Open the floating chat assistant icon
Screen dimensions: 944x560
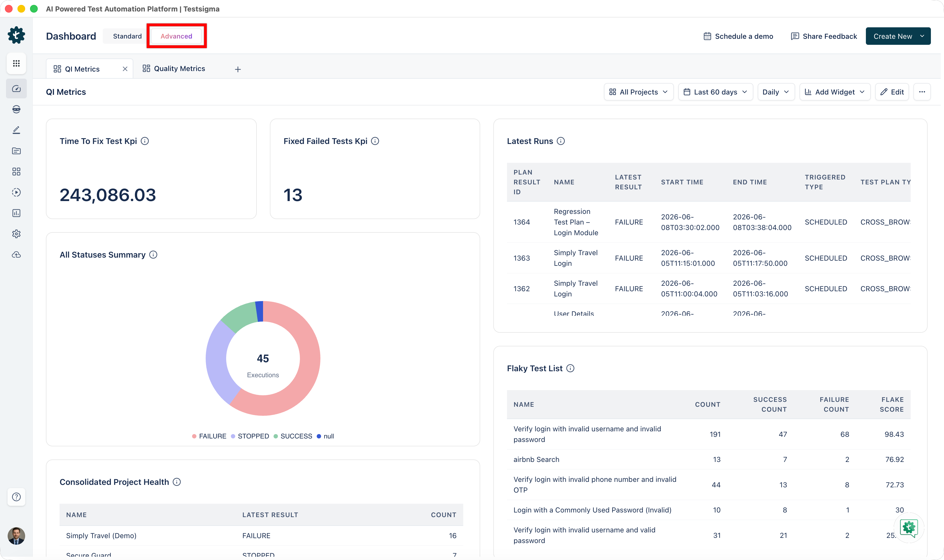(908, 527)
